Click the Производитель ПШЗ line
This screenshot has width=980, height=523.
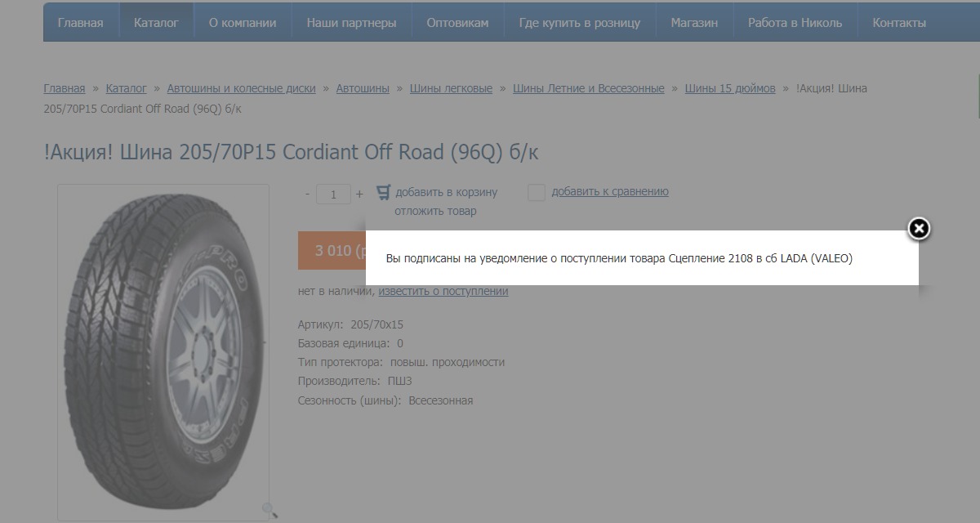pos(355,381)
